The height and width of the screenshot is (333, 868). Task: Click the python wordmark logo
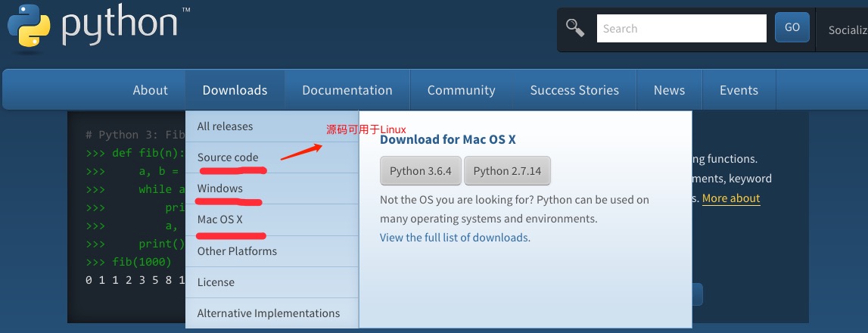point(126,26)
